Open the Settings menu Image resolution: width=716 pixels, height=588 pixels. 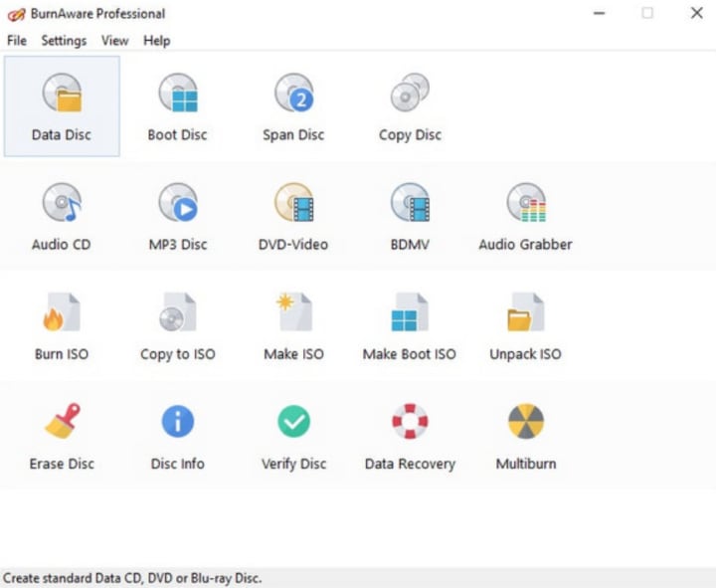coord(64,41)
